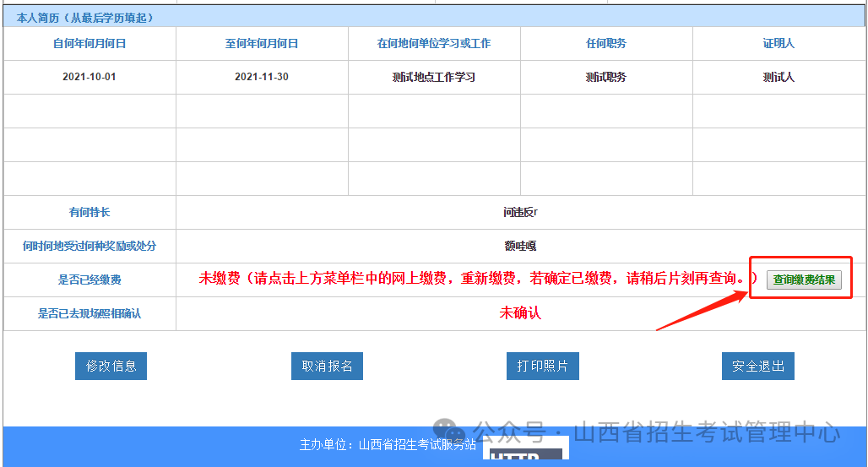868x467 pixels.
Task: Click the 查询缴费结果 button
Action: tap(804, 280)
